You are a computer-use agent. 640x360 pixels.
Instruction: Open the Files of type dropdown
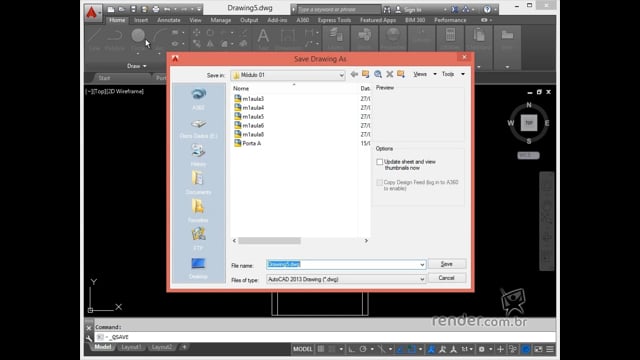(346, 279)
